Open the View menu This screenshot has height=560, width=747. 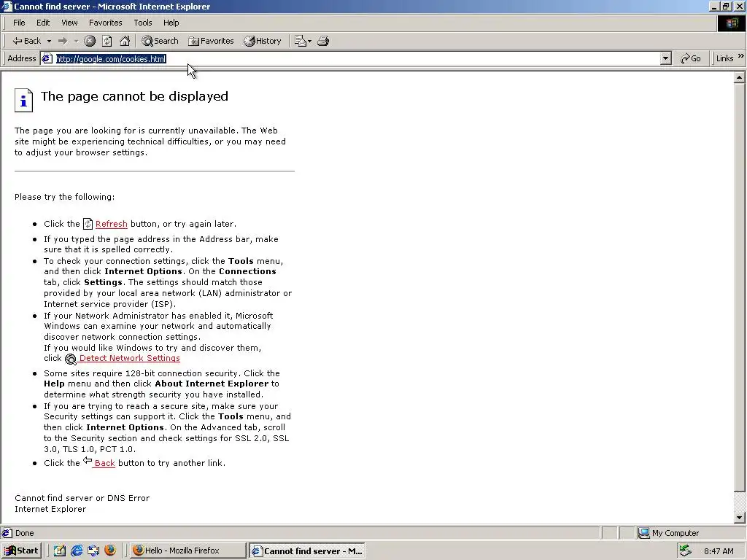pyautogui.click(x=69, y=23)
